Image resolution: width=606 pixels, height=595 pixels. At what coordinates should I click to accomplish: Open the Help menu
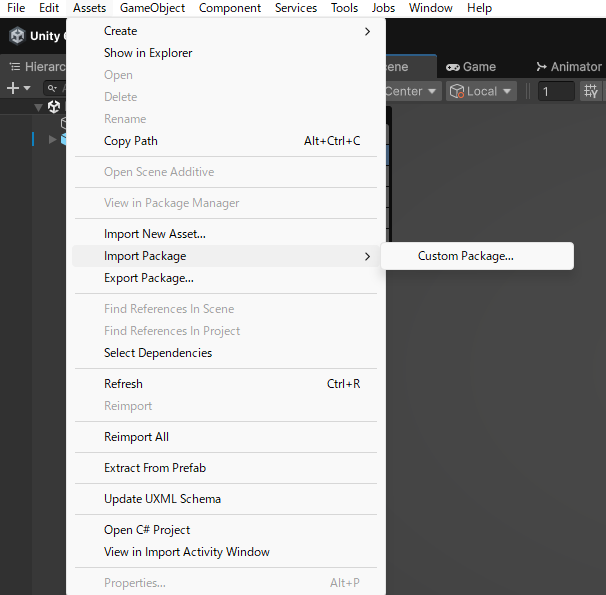(x=479, y=8)
